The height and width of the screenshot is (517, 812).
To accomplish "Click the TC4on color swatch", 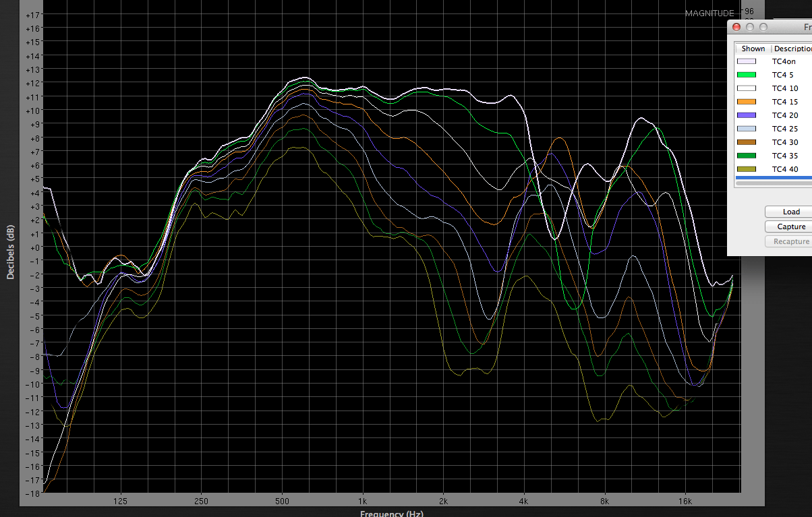I will [x=747, y=61].
